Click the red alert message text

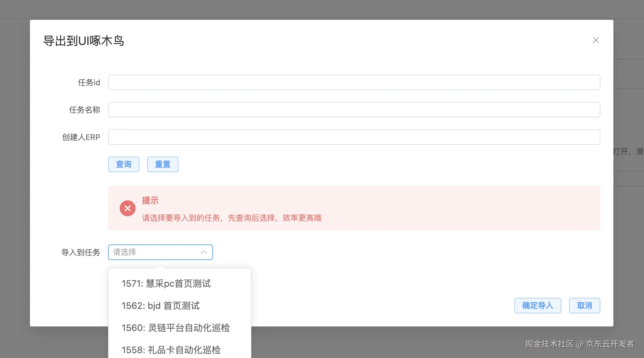231,218
